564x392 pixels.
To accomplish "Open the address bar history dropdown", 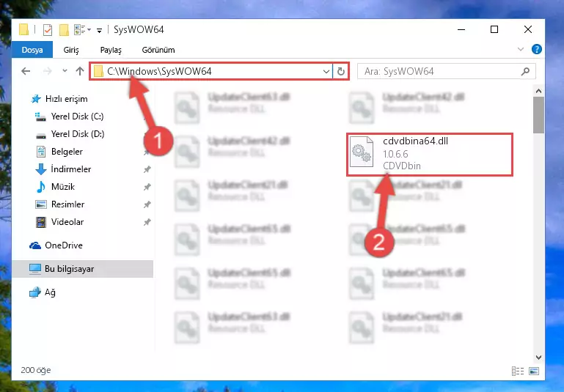I will pos(326,72).
